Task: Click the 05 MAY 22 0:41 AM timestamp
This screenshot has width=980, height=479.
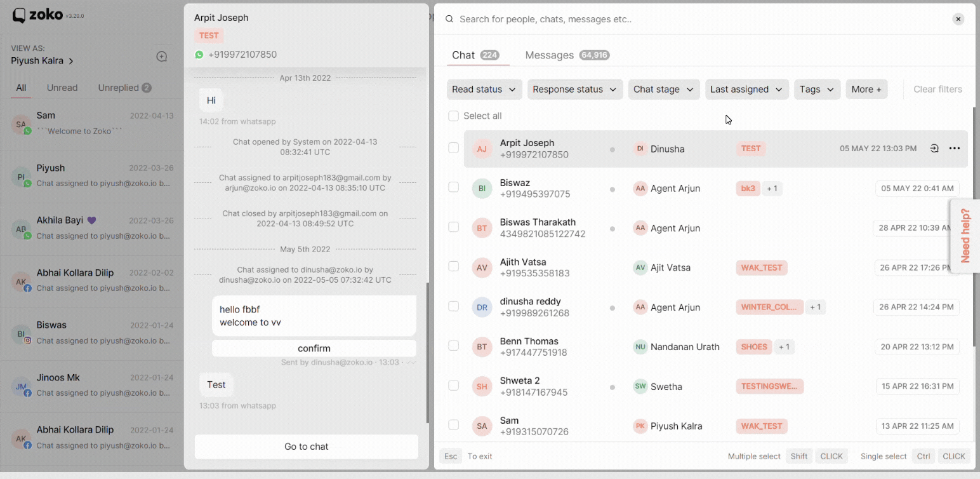Action: [917, 189]
